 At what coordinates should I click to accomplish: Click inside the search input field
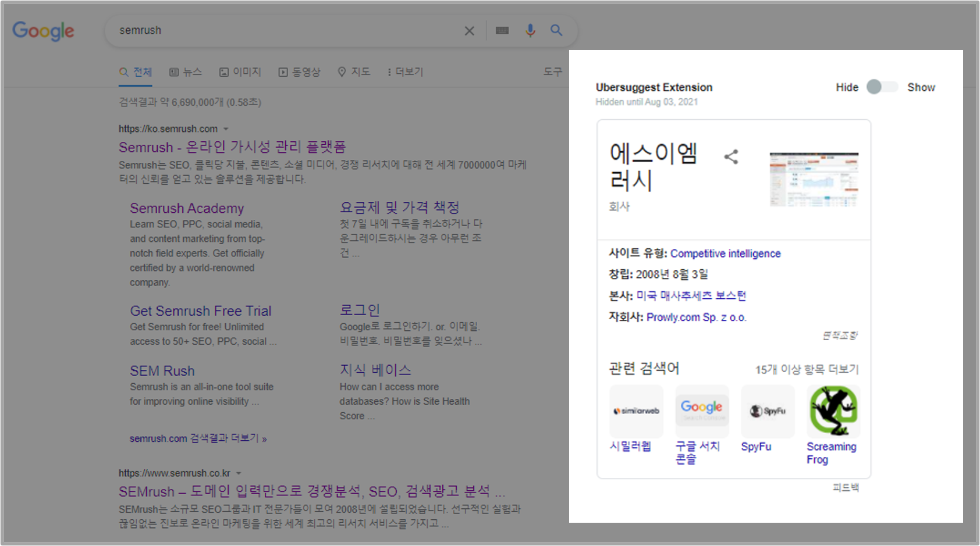pyautogui.click(x=262, y=30)
